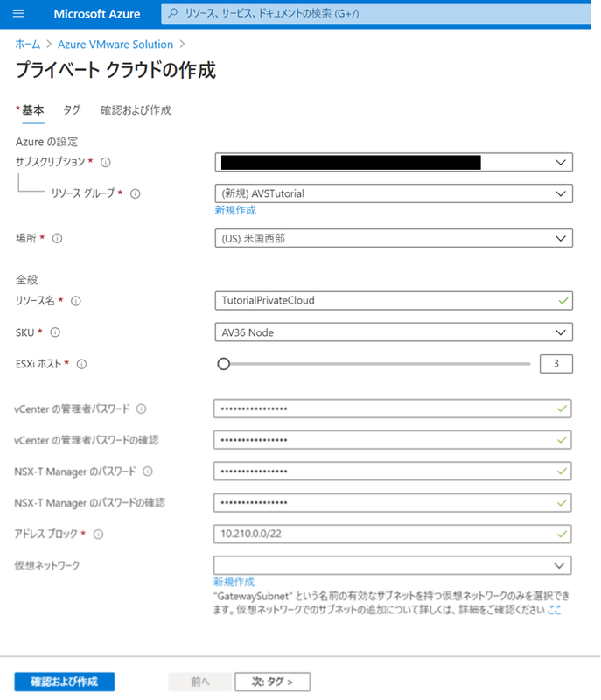Screen dimensions: 601x700
Task: Click the Microsoft Azure header title
Action: (97, 14)
